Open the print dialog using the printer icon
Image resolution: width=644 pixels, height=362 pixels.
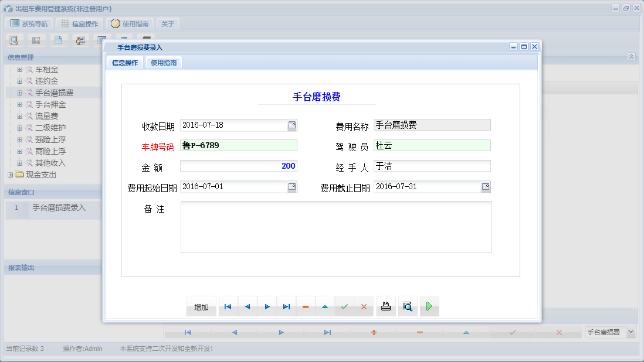pos(385,306)
